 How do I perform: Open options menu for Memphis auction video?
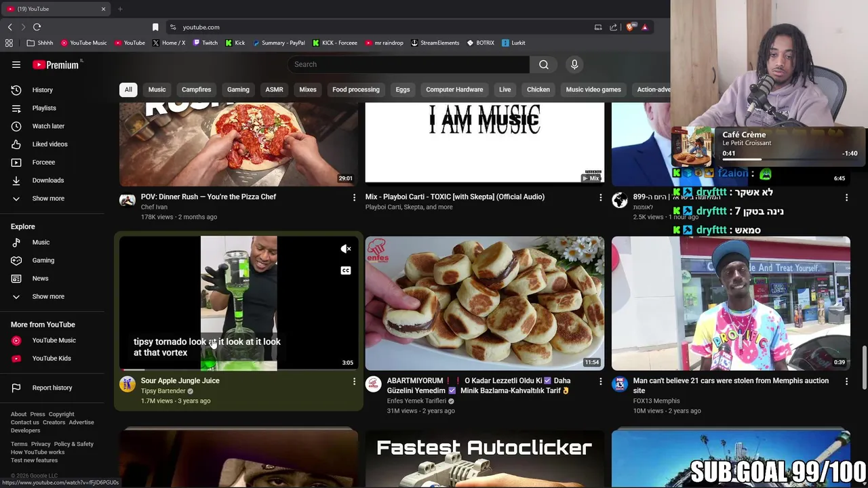pyautogui.click(x=846, y=382)
